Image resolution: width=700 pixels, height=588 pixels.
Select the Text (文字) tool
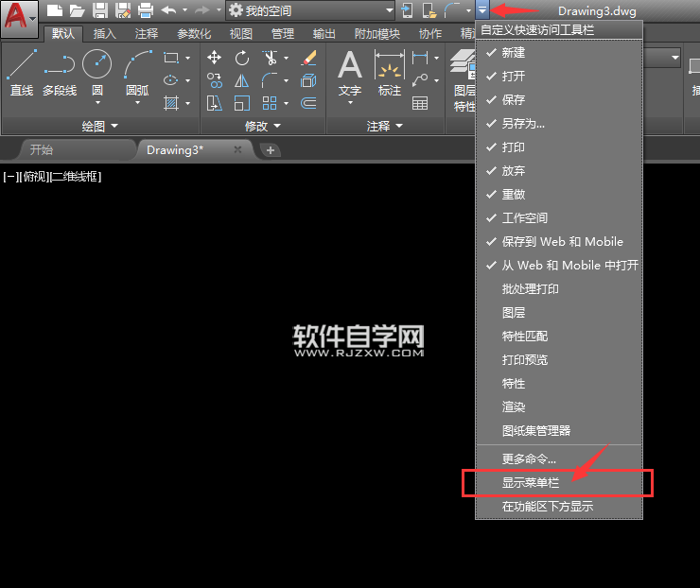[x=350, y=73]
